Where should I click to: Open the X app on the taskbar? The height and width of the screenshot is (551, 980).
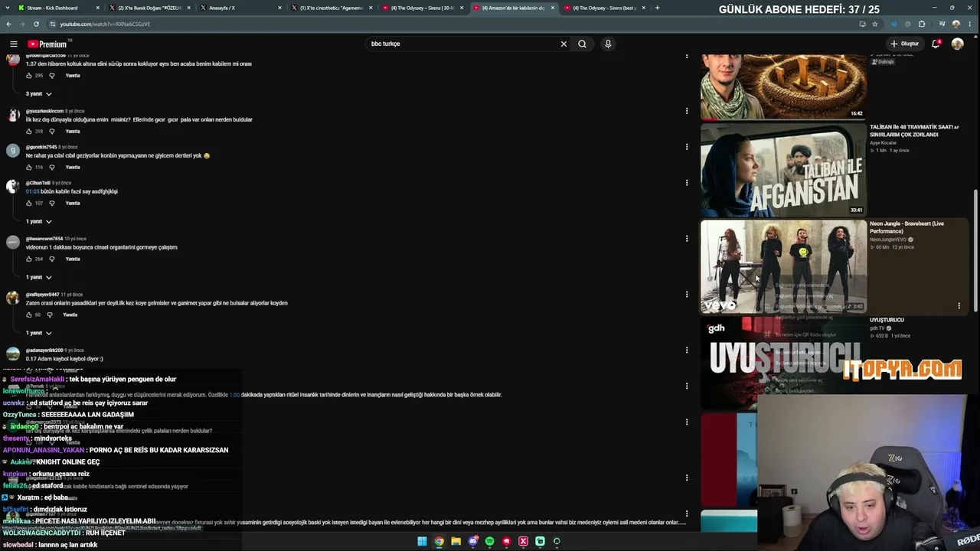[x=523, y=541]
